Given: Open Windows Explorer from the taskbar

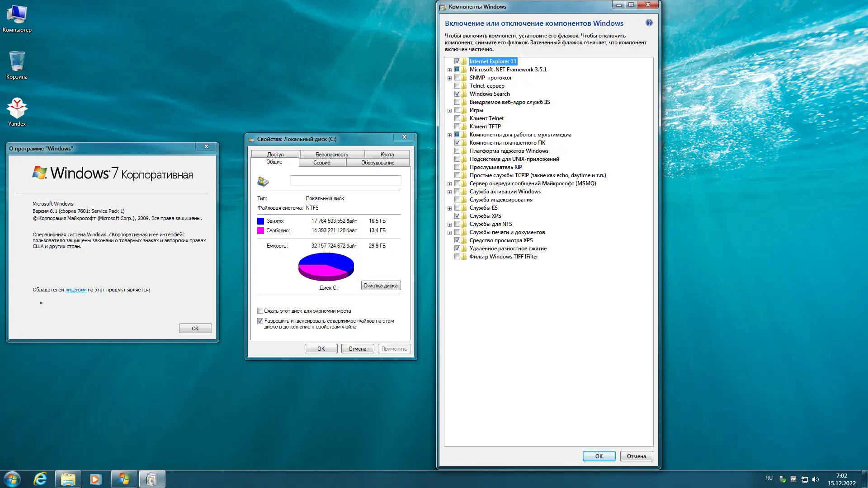Looking at the screenshot, I should point(68,479).
